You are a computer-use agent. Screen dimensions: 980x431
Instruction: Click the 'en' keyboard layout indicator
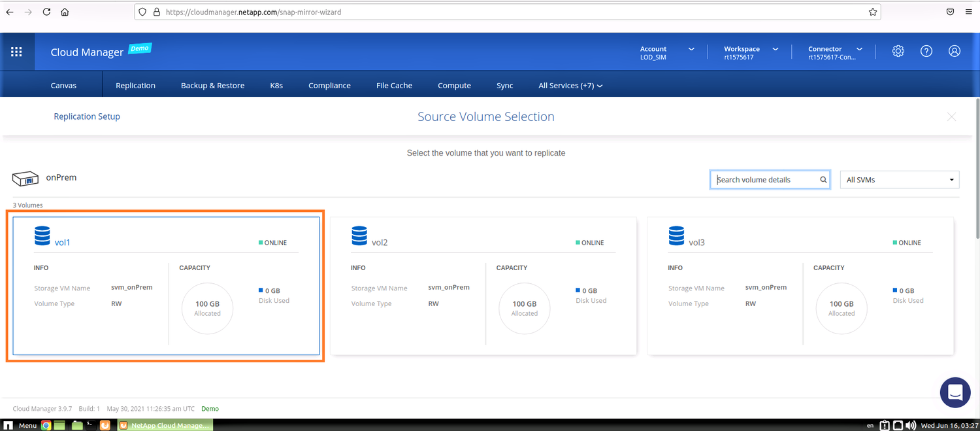click(870, 426)
